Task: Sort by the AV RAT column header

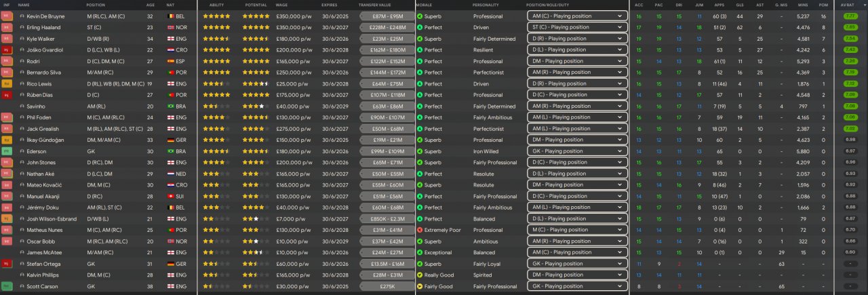Action: (848, 5)
